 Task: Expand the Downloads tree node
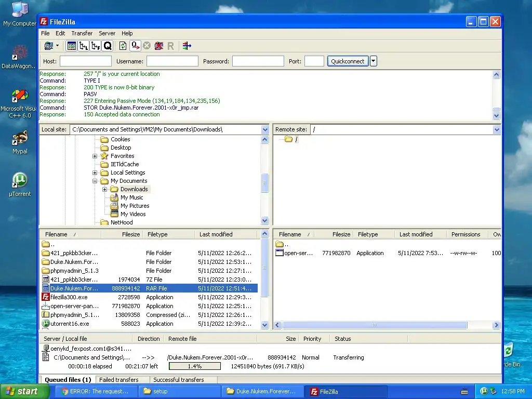(x=104, y=189)
